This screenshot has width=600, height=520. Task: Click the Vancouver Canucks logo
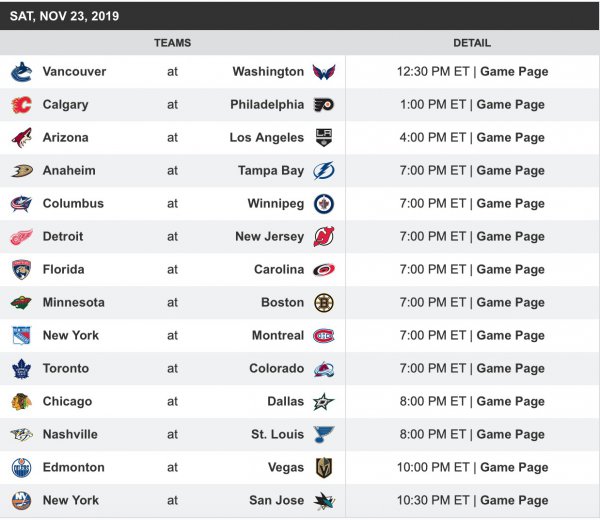coord(21,72)
